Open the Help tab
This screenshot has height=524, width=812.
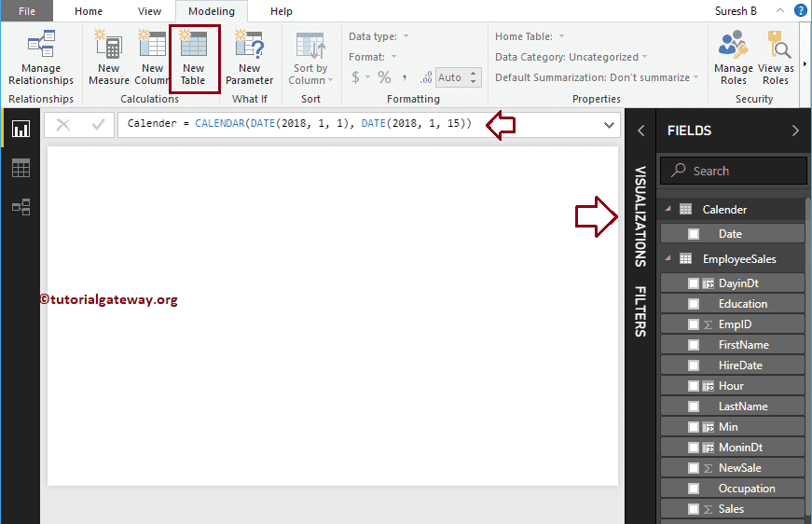click(282, 11)
